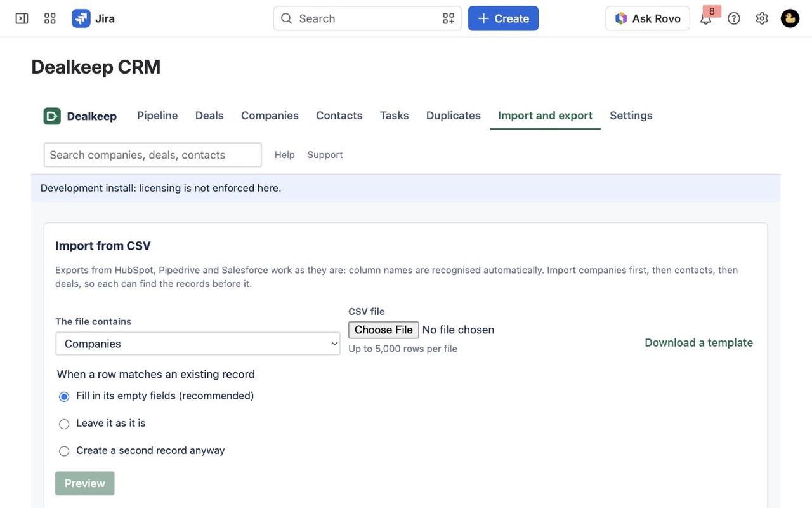Switch to the Deals tab

click(209, 116)
